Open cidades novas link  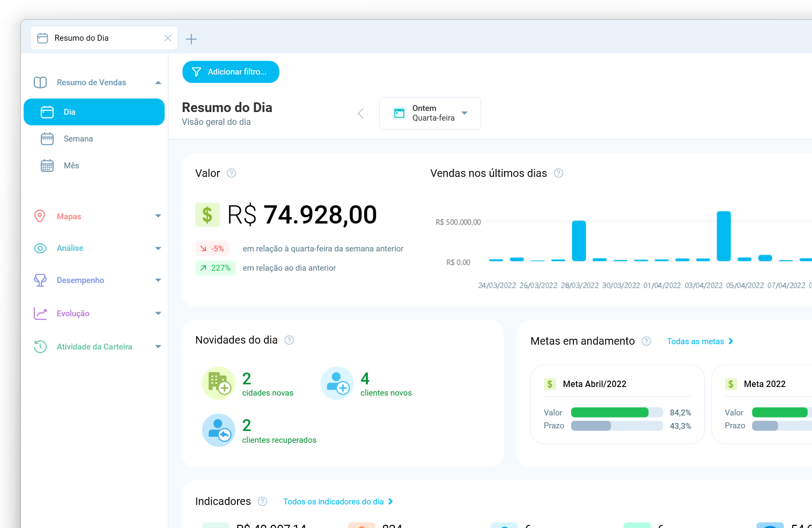268,393
